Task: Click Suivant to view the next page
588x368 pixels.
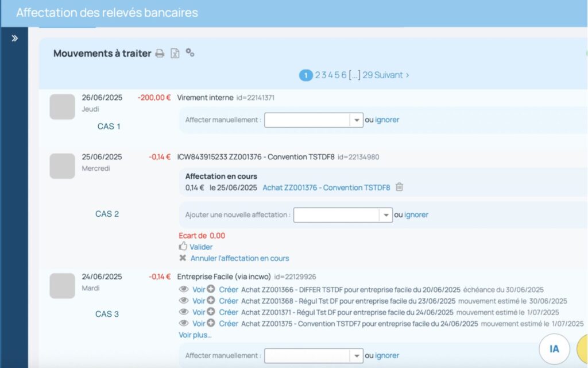Action: point(392,75)
